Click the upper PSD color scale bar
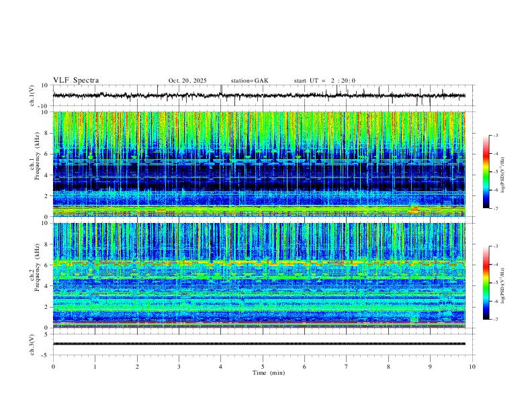 (x=486, y=172)
